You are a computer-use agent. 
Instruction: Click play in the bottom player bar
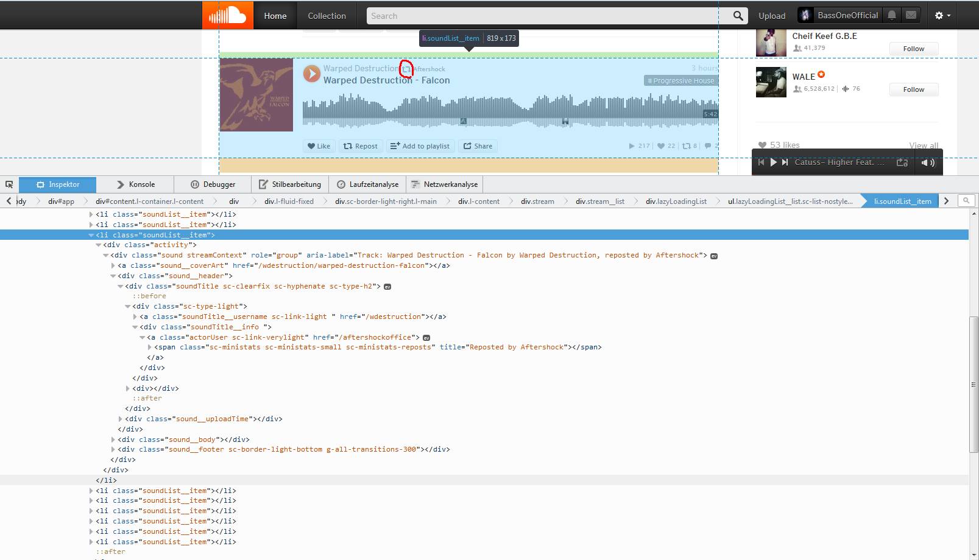click(773, 163)
